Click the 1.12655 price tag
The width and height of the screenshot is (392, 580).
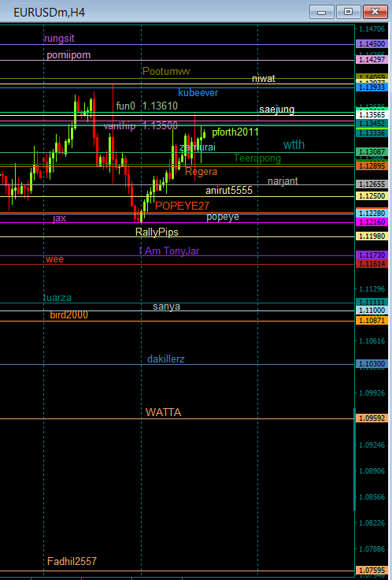click(372, 184)
